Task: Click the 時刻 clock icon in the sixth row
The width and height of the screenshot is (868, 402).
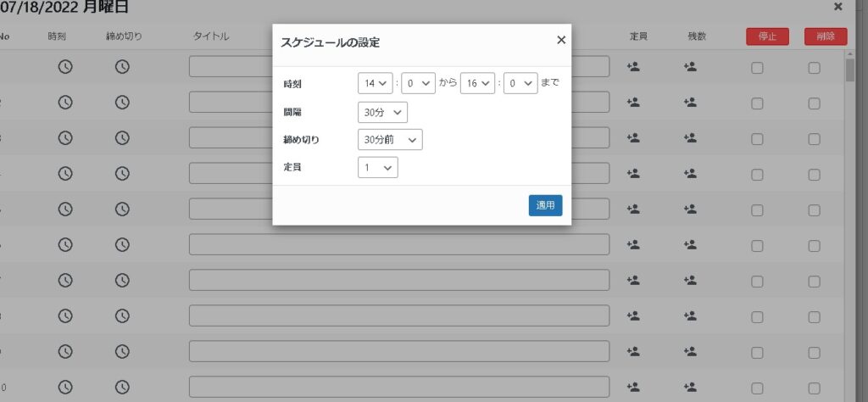Action: pyautogui.click(x=65, y=244)
